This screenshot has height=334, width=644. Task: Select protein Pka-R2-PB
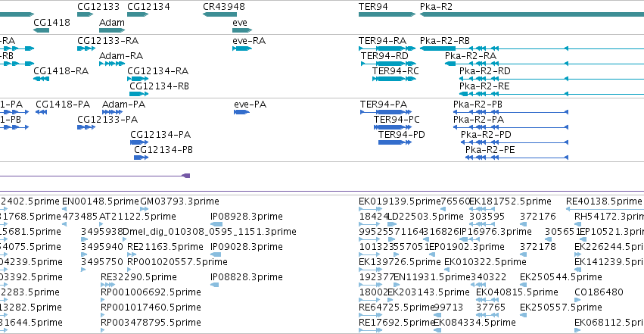pos(511,112)
